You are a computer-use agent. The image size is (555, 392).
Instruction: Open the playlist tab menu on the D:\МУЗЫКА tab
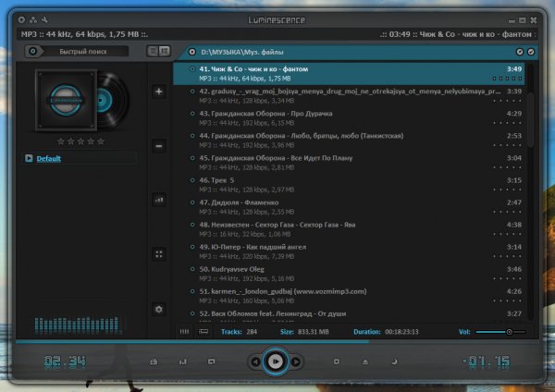point(191,52)
